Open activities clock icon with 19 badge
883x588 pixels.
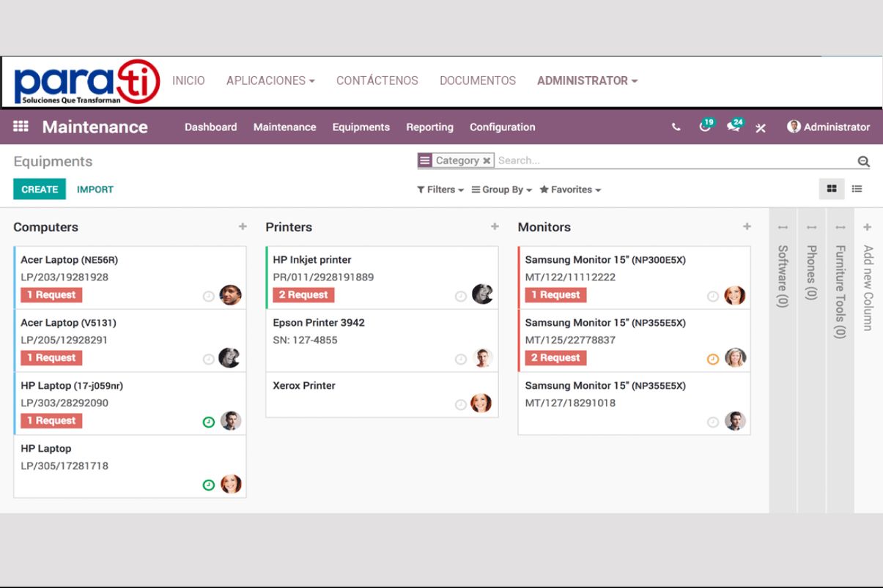tap(705, 127)
